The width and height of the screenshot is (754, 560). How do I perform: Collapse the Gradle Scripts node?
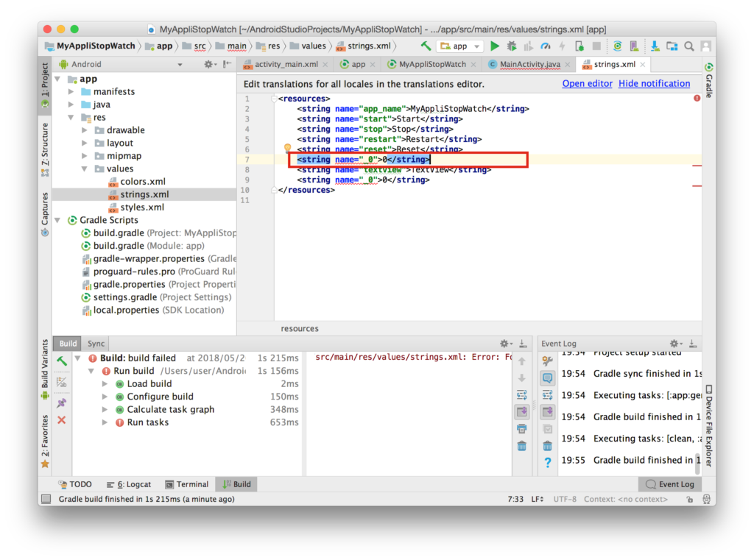[58, 220]
